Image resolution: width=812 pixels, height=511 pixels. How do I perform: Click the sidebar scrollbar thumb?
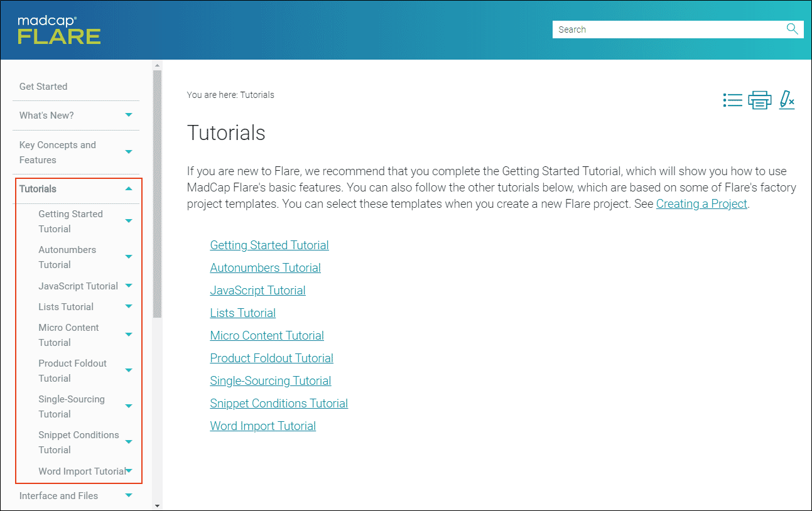[x=157, y=194]
